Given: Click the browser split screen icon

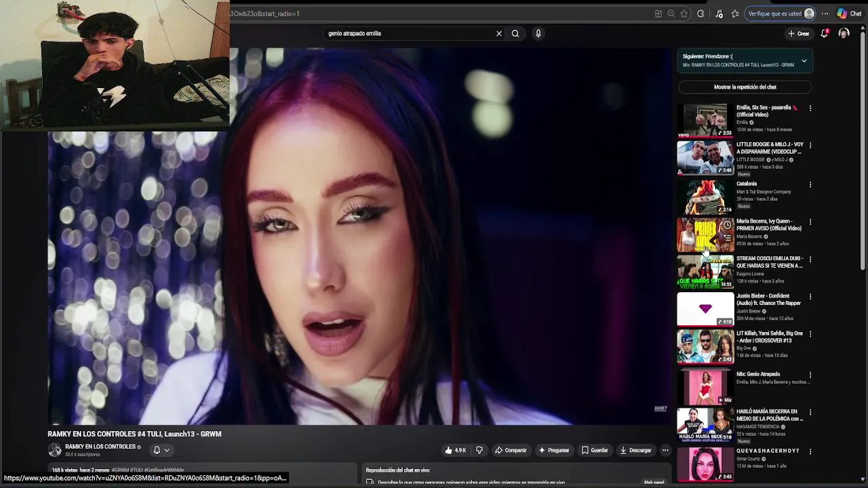Looking at the screenshot, I should tap(658, 14).
